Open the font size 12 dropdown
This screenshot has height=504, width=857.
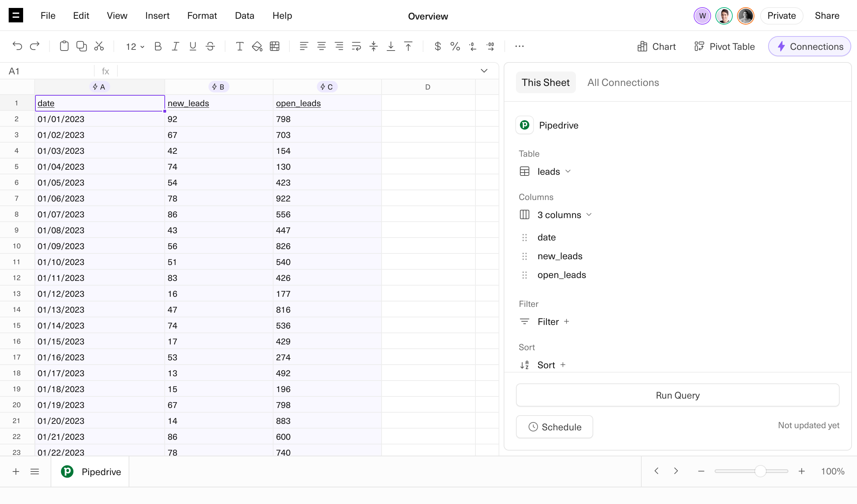point(135,47)
